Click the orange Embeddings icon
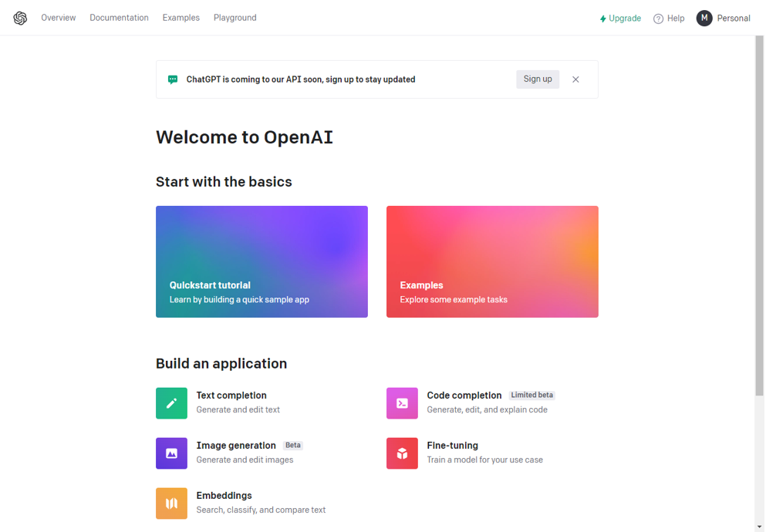 171,503
